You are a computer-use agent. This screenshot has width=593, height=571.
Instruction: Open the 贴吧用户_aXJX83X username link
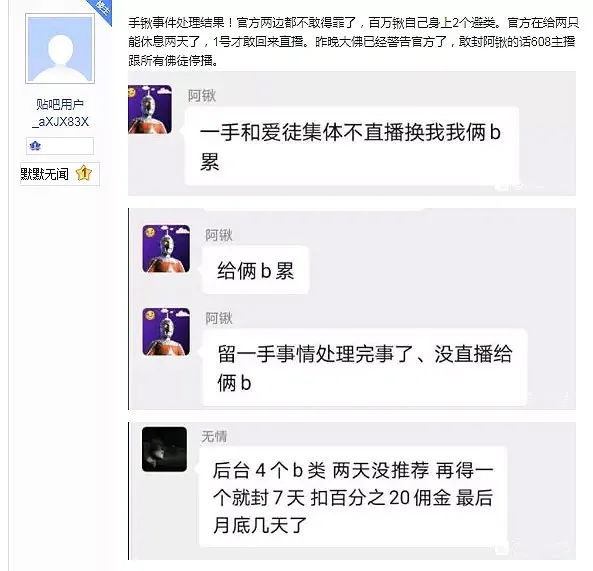pos(60,113)
